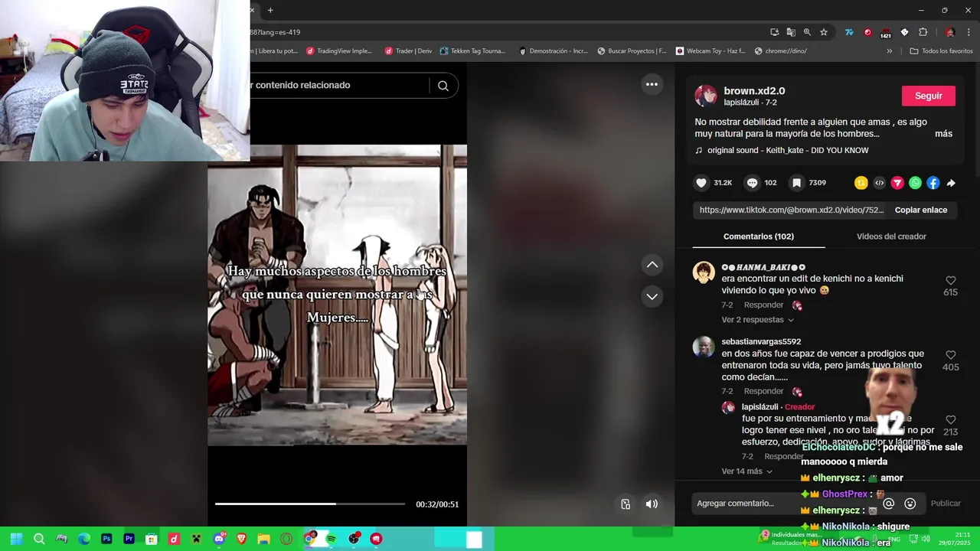The height and width of the screenshot is (551, 980).
Task: Like the TikTok video with heart icon
Action: click(701, 183)
